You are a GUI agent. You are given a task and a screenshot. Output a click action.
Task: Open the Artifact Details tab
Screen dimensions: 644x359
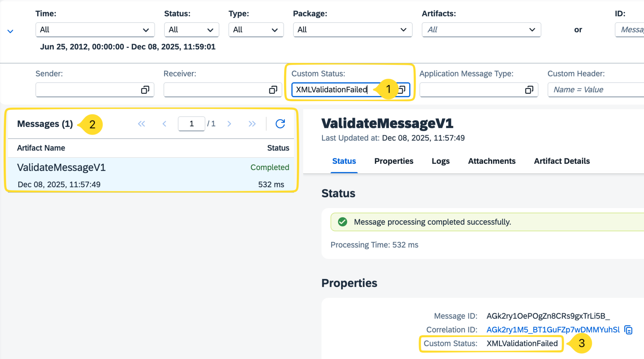(562, 161)
